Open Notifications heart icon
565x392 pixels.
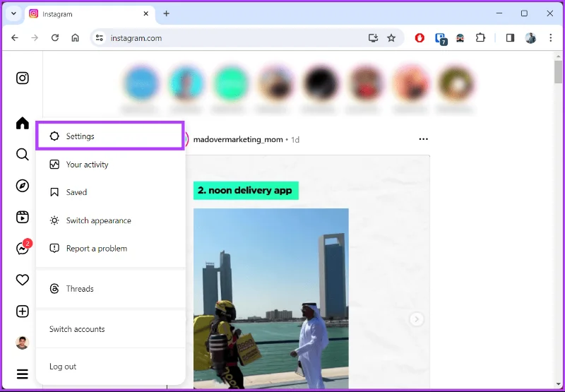[23, 280]
